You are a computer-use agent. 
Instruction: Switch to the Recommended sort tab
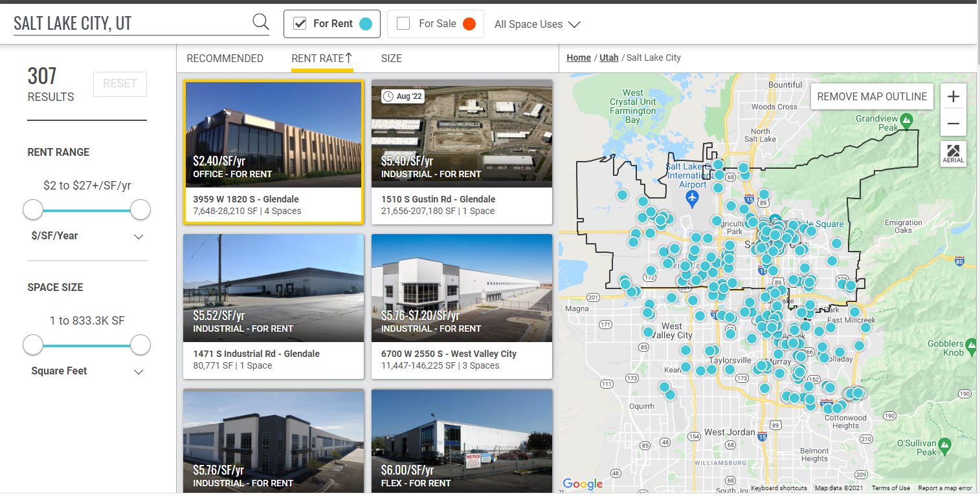225,58
